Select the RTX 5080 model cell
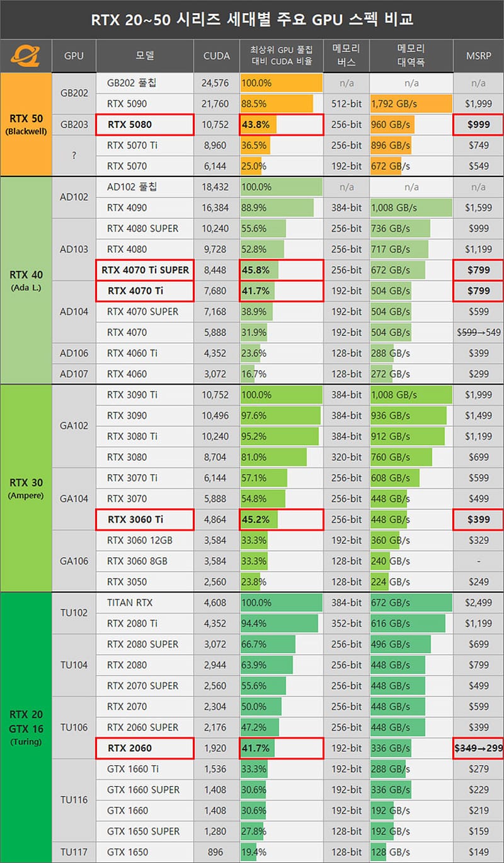Viewport: 504px width, 863px height. 144,125
